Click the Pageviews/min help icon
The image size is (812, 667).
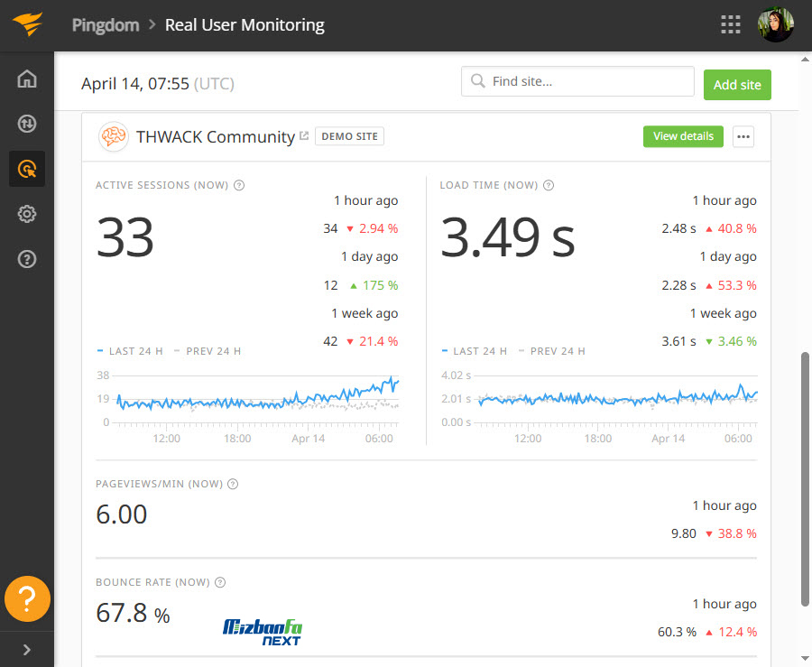233,484
